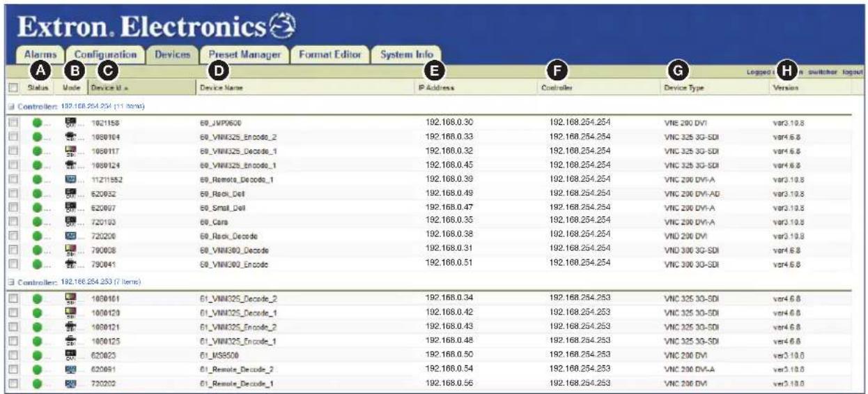Screen dimensions: 868x394
Task: Sort by the Version column header
Action: [x=786, y=89]
